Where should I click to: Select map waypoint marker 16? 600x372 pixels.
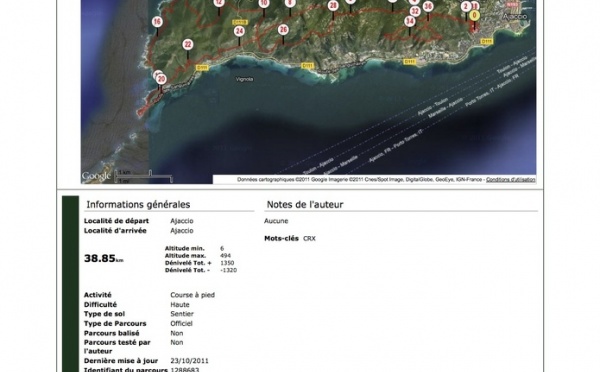click(157, 22)
